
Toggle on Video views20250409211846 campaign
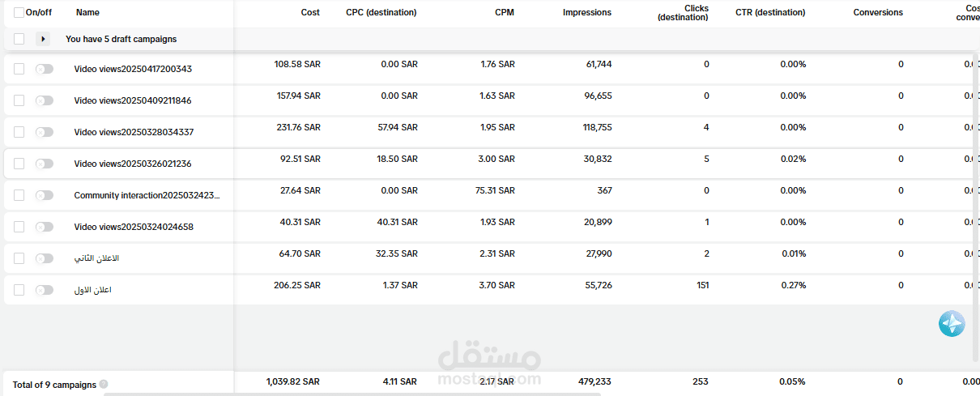44,100
